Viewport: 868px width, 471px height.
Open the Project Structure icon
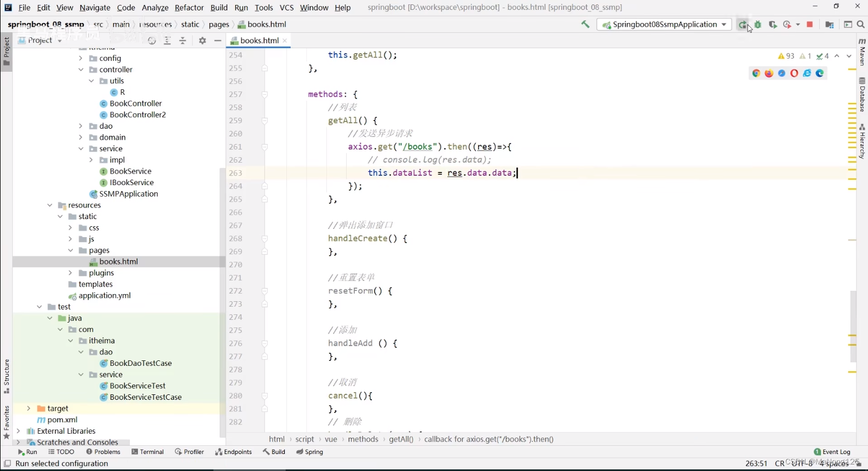click(x=829, y=25)
